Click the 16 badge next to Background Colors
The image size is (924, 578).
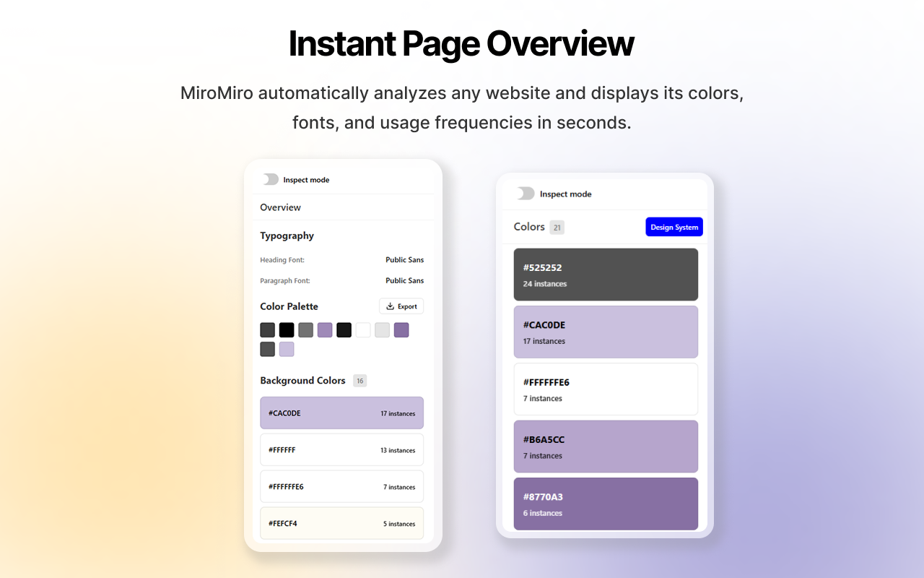tap(359, 381)
